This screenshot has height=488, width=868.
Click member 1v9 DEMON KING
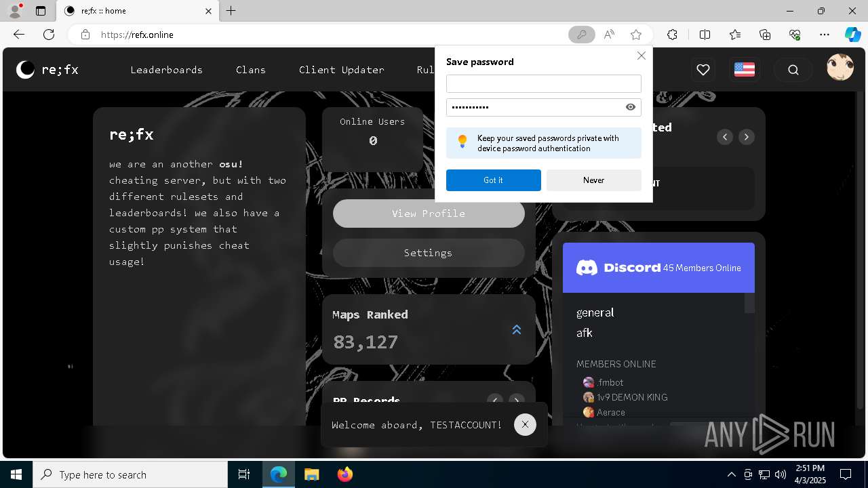[625, 397]
